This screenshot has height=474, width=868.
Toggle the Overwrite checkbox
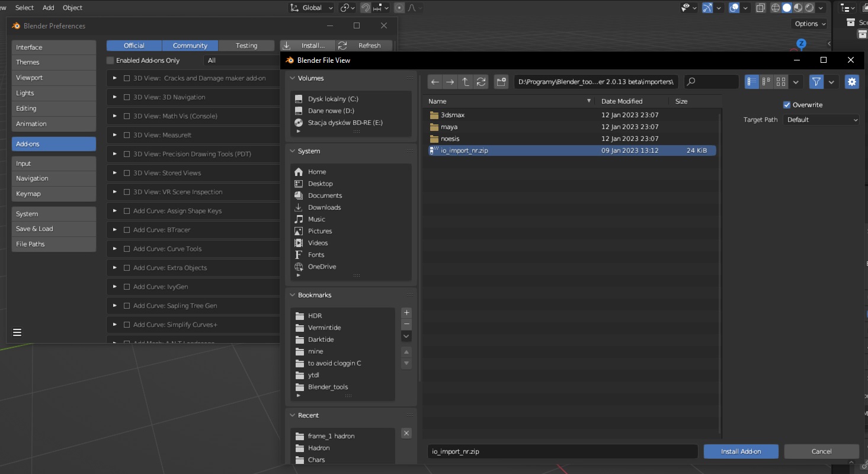pyautogui.click(x=787, y=105)
